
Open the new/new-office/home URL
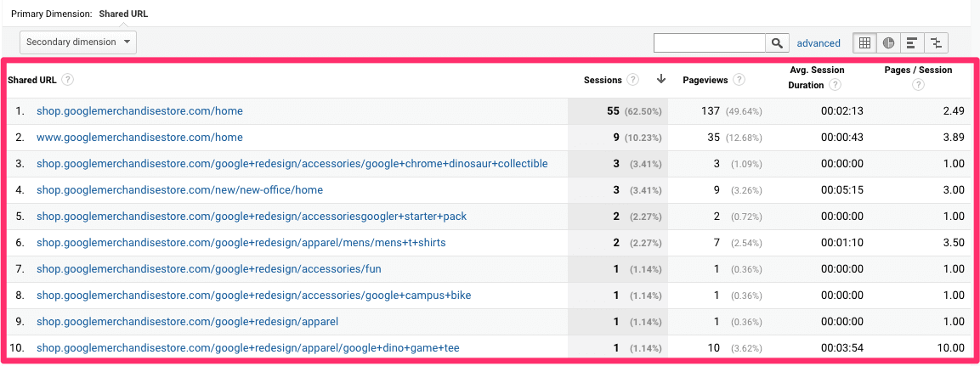click(179, 189)
